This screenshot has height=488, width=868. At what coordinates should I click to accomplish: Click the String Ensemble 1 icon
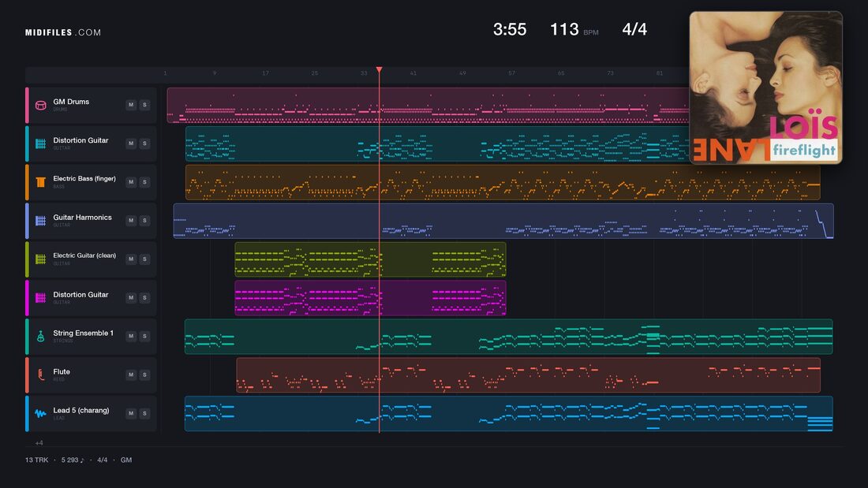point(40,337)
